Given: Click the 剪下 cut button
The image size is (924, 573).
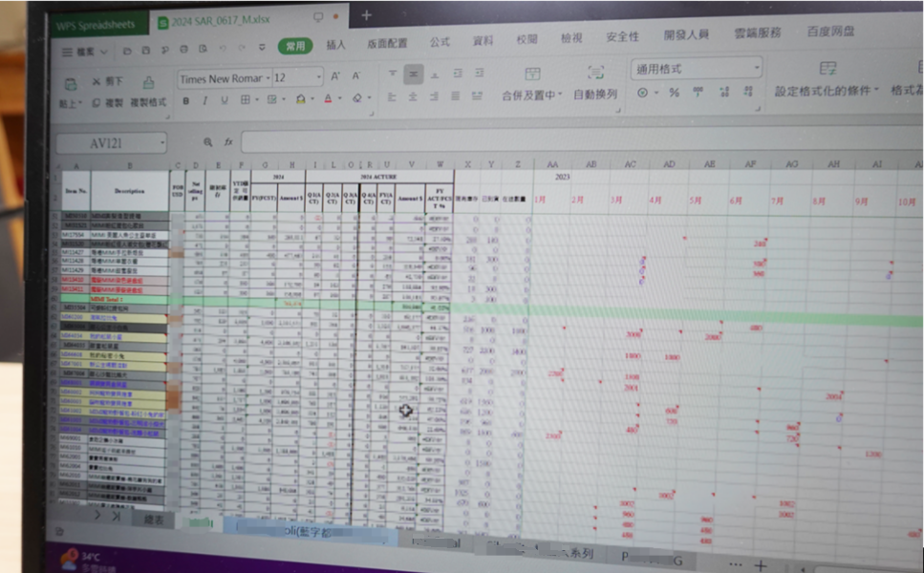Looking at the screenshot, I should point(108,82).
